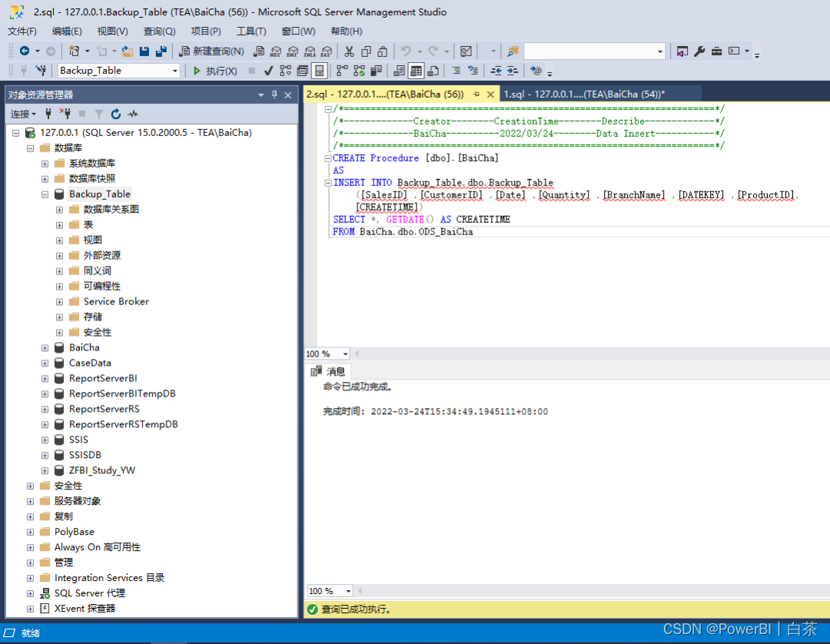Click the FROM BaiCha.dbo.ODS_BaiCha code line

[403, 232]
